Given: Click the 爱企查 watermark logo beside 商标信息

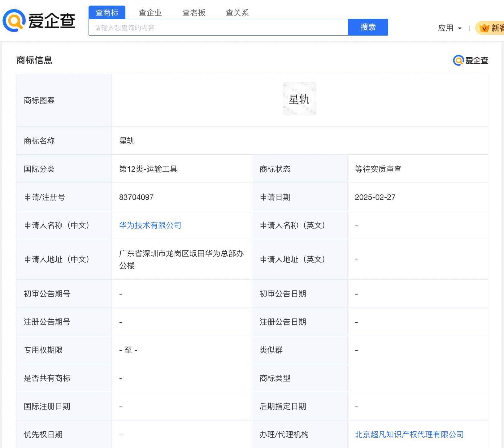Looking at the screenshot, I should (470, 60).
